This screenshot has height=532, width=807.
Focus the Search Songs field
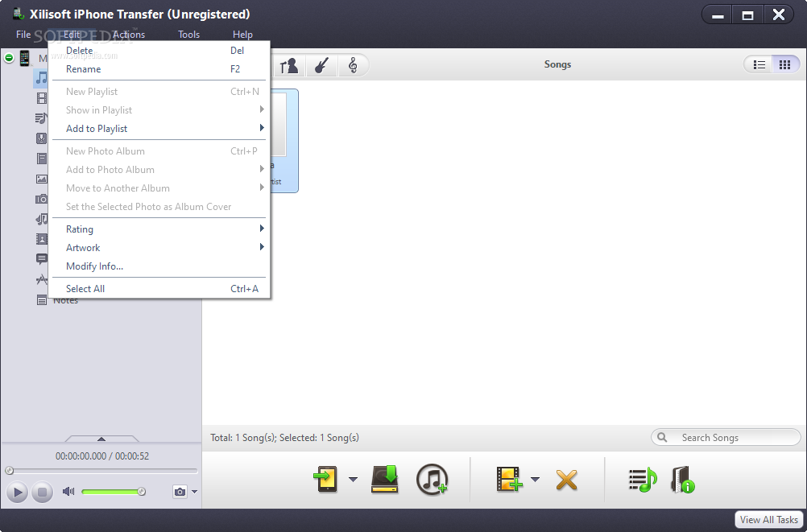(726, 437)
